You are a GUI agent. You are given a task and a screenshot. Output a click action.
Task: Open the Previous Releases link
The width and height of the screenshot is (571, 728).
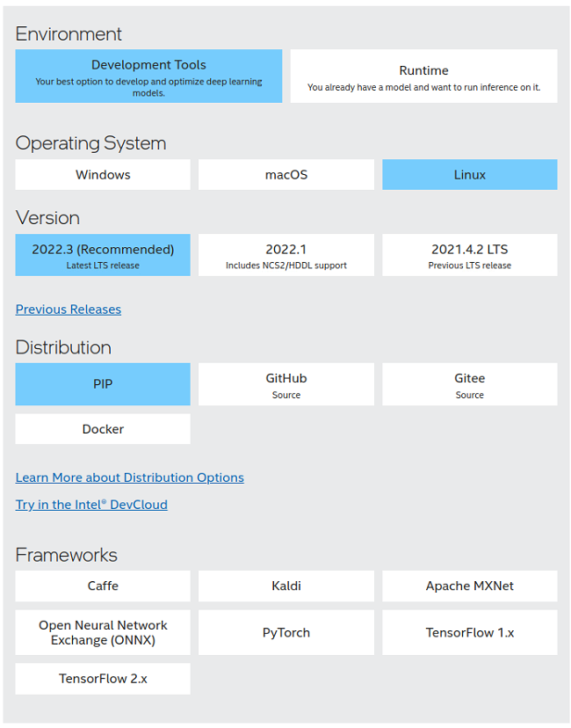(68, 309)
